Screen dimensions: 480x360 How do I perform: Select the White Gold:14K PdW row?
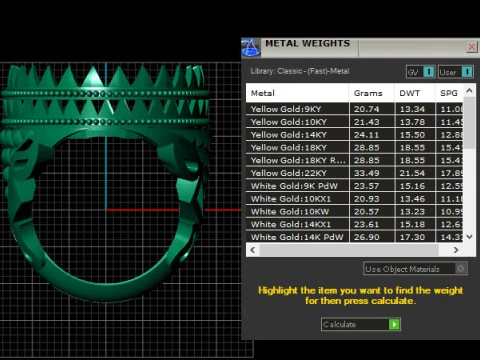[x=354, y=237]
